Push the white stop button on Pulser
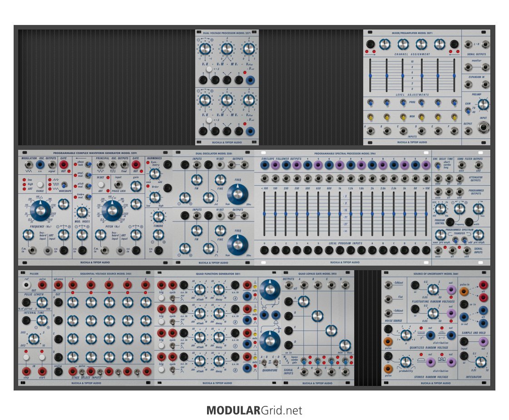This screenshot has height=420, width=509. pyautogui.click(x=26, y=357)
